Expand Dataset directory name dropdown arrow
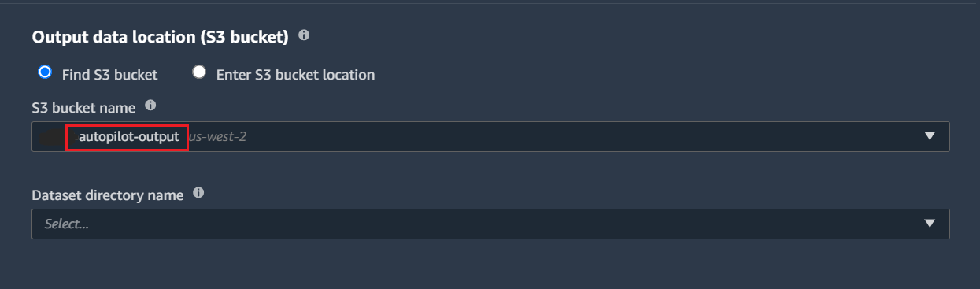This screenshot has width=980, height=289. click(x=930, y=224)
